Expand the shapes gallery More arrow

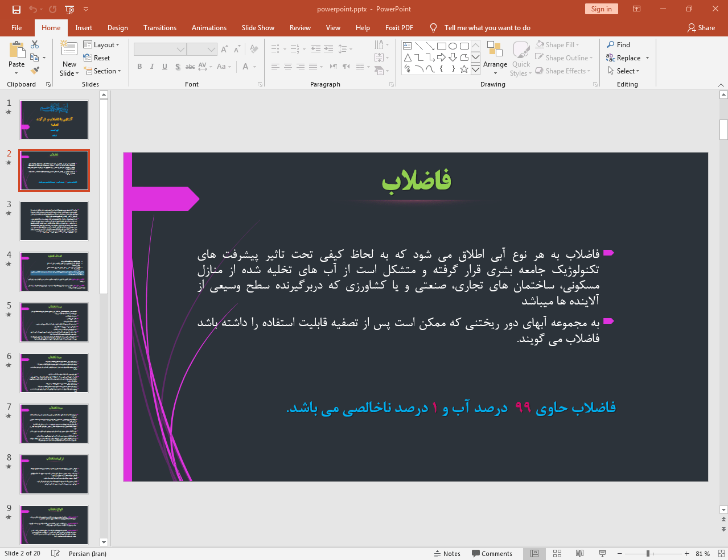tap(475, 69)
